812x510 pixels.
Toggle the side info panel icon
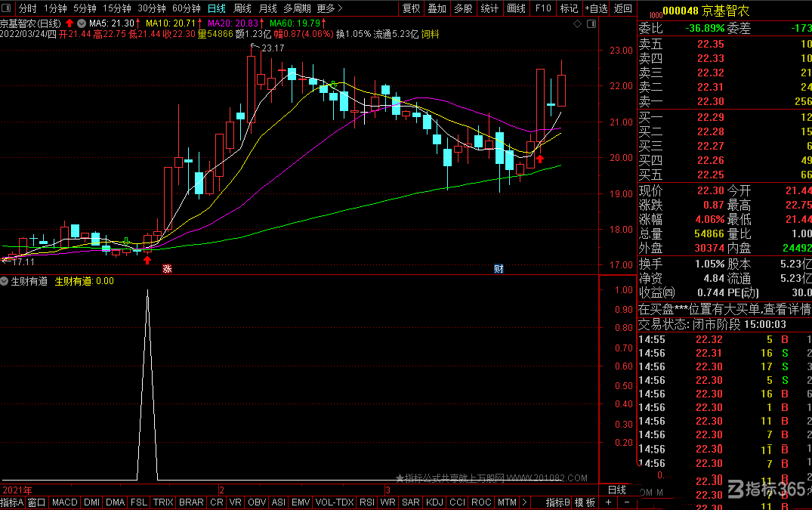click(591, 24)
